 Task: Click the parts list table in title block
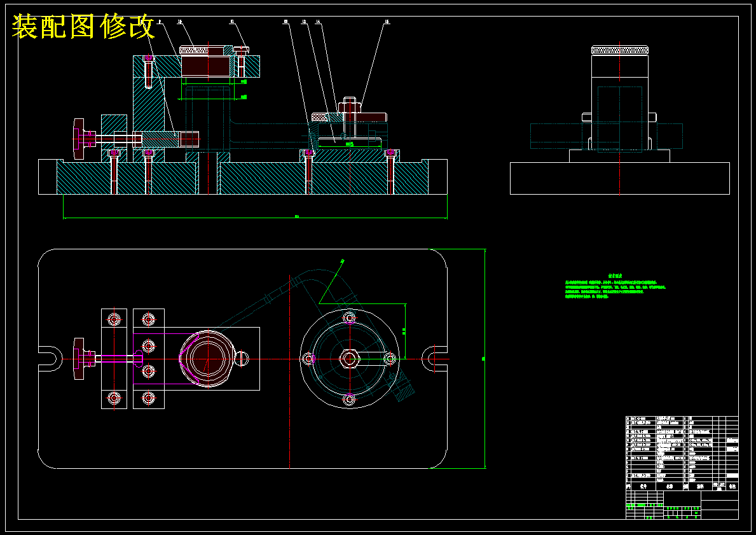pos(682,453)
